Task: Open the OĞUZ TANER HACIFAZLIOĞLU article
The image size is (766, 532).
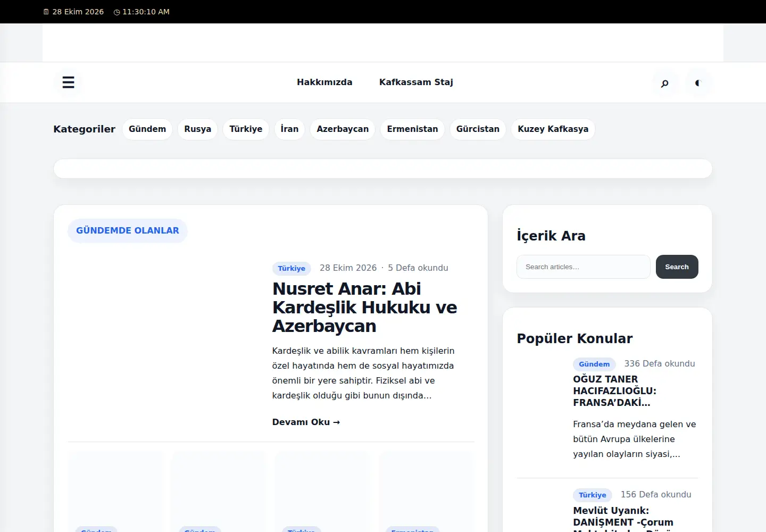Action: (614, 391)
